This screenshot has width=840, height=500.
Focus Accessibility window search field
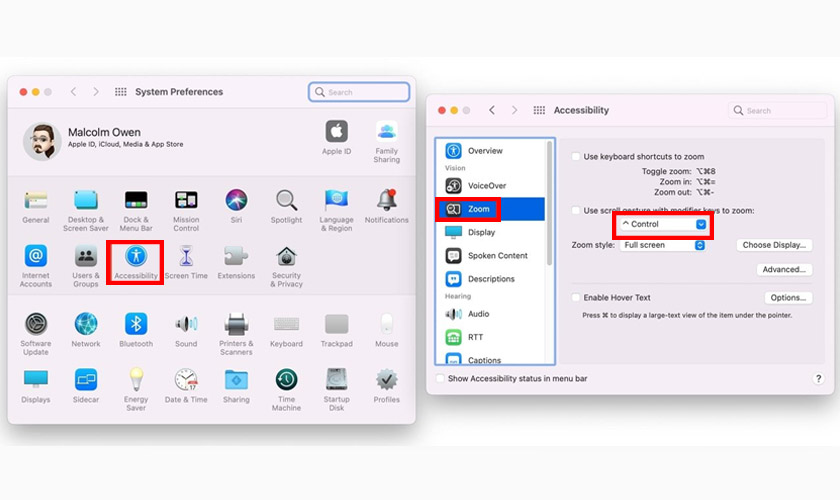pos(777,110)
